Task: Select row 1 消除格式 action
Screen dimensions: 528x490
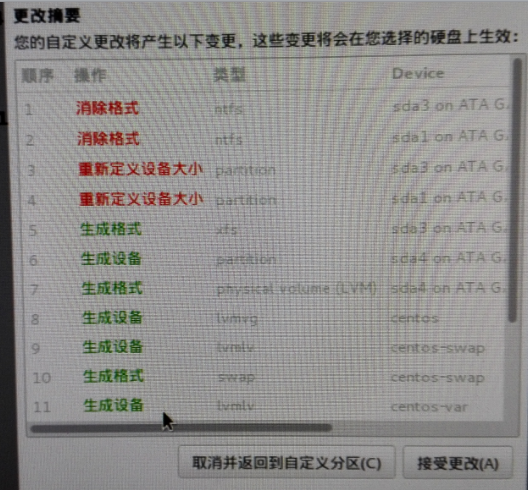Action: click(107, 108)
